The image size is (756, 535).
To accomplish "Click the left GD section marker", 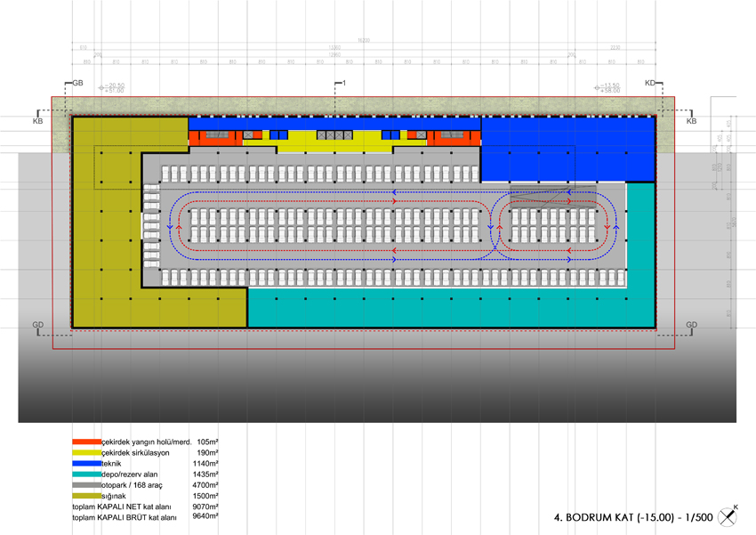I will click(x=37, y=325).
